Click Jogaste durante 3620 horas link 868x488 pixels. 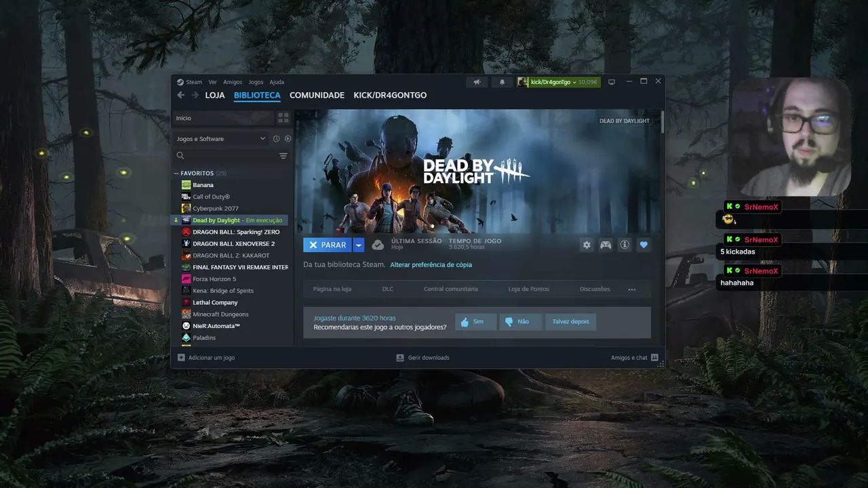click(x=355, y=318)
